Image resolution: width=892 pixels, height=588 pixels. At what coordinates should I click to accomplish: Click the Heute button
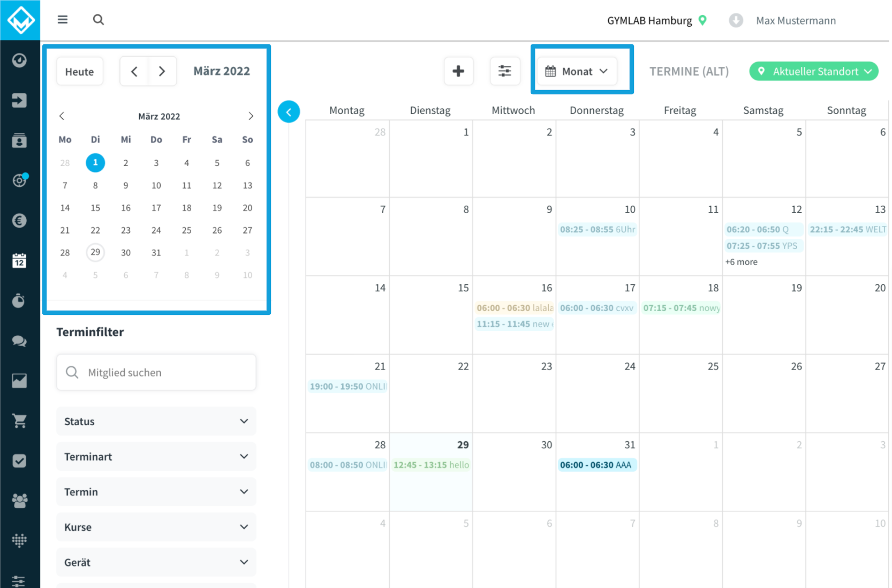coord(79,72)
